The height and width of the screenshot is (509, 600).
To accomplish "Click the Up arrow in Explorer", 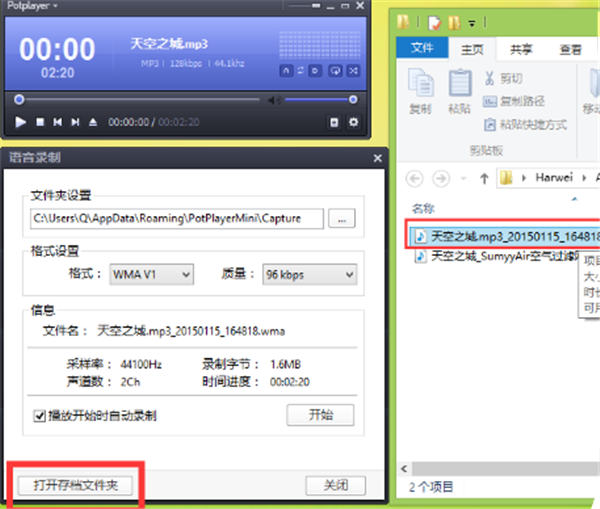I will coord(484,178).
